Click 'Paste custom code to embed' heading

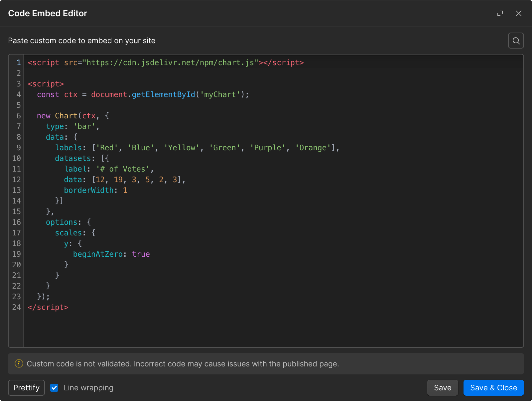tap(82, 41)
